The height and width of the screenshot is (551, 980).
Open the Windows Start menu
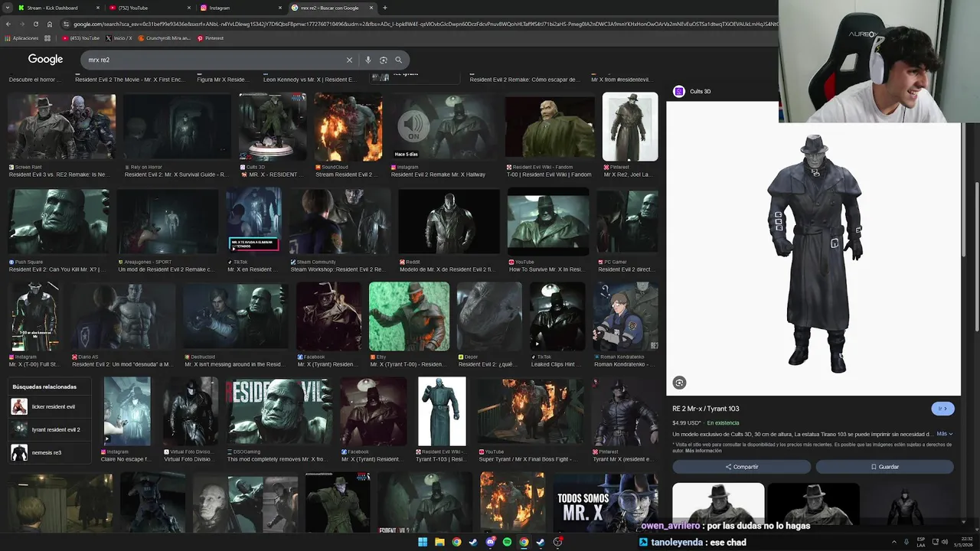[x=422, y=542]
